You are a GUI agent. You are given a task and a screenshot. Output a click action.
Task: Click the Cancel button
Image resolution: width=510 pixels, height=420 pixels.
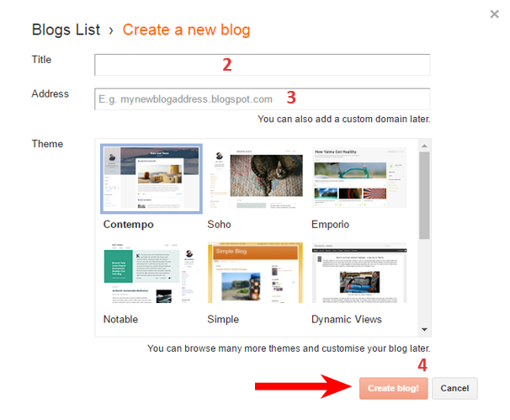tap(454, 389)
